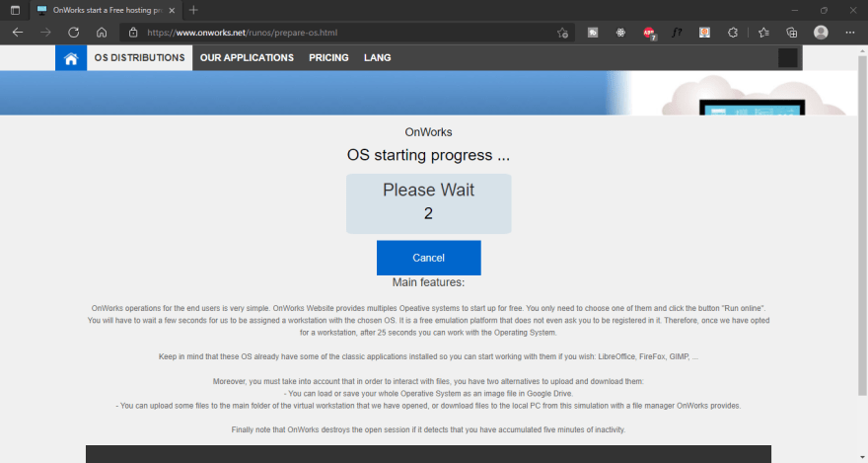Click the Please Wait countdown box
Image resolution: width=868 pixels, height=463 pixels.
428,203
